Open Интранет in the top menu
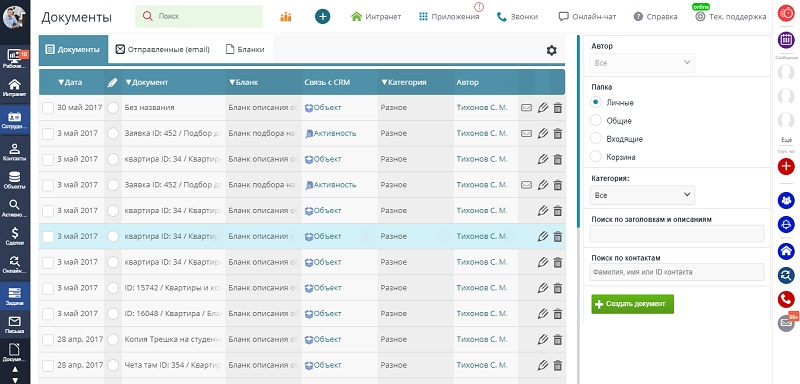The image size is (800, 384). tap(377, 17)
